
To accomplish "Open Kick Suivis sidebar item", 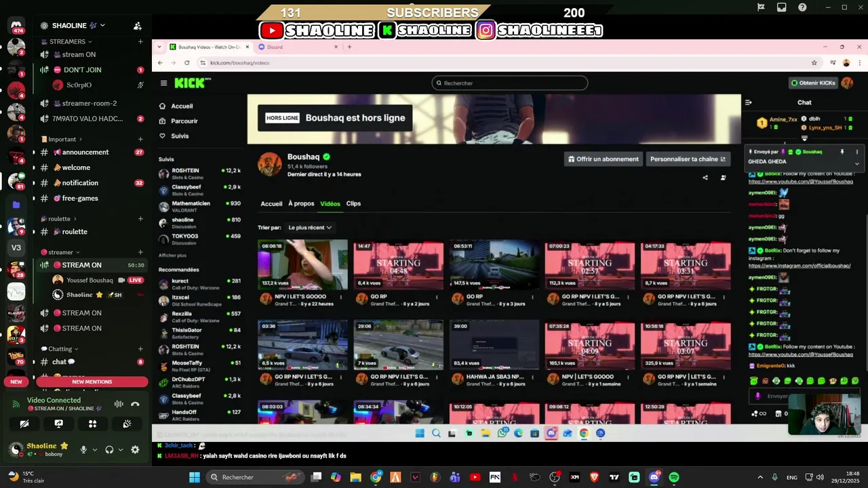I will [x=180, y=136].
